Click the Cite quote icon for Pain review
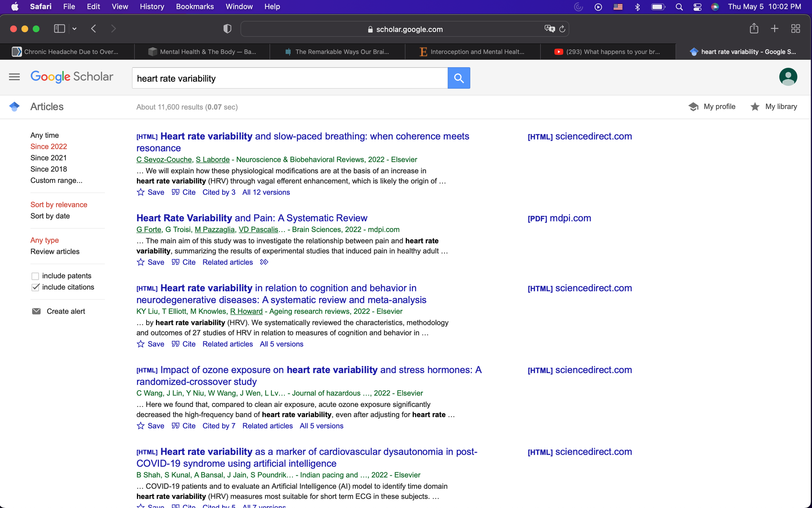Viewport: 812px width, 508px height. click(x=176, y=262)
